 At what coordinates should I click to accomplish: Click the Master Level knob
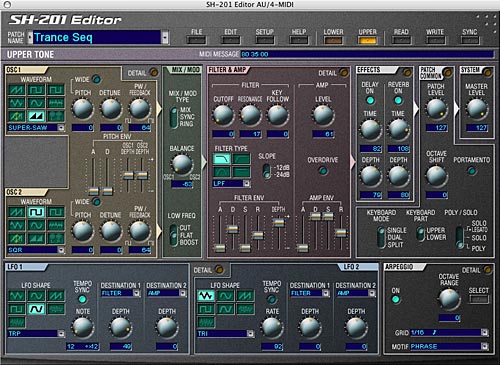[477, 109]
